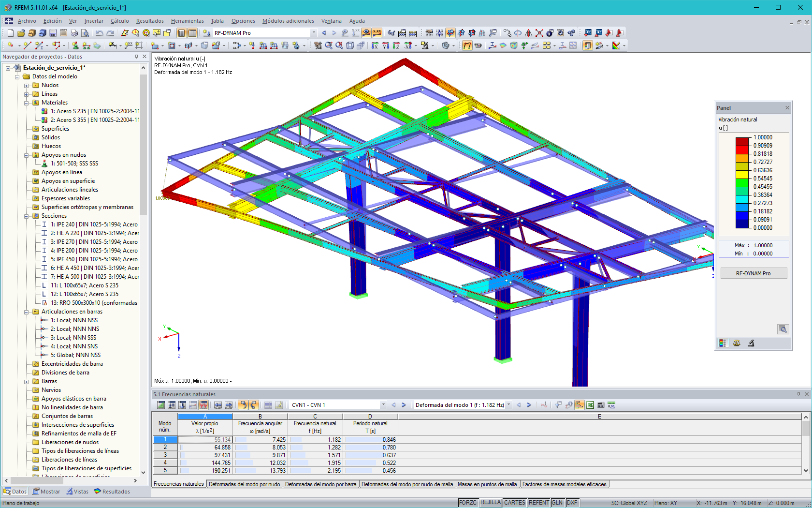Screen dimensions: 812x508
Task: Open the Deformada del modo 1 dropdown
Action: click(x=508, y=405)
